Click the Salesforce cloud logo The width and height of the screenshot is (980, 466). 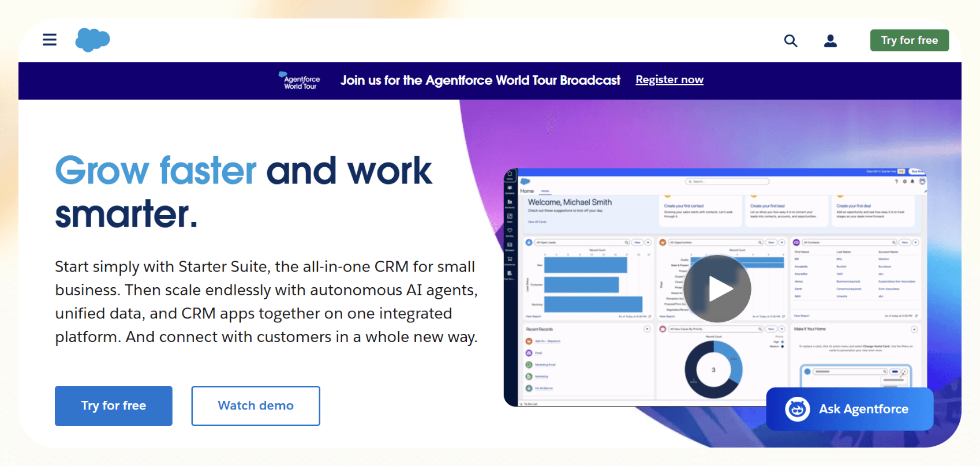[x=92, y=40]
